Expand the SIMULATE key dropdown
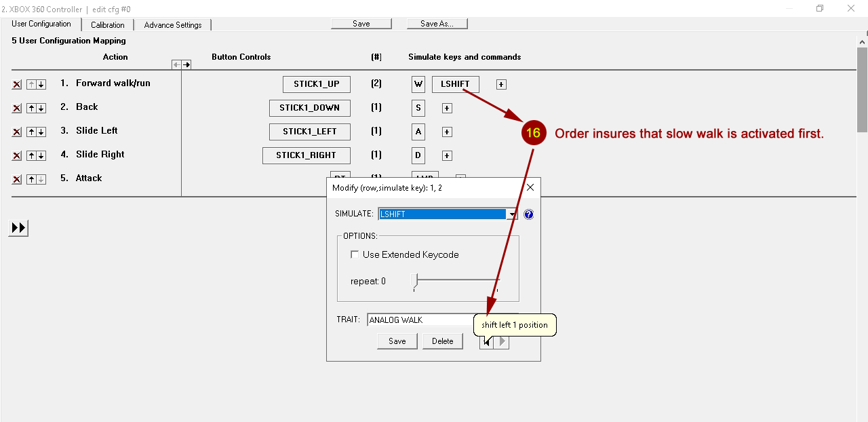Viewport: 868px width, 422px height. pyautogui.click(x=511, y=214)
